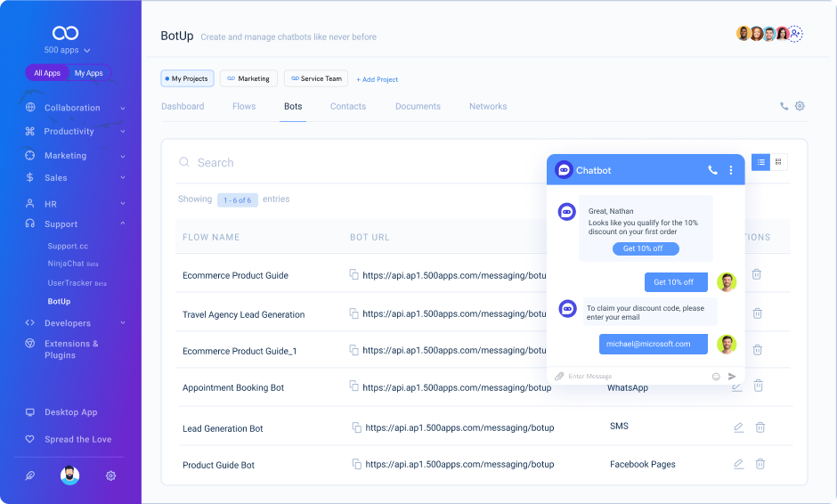Click the attachment paperclip in chat
This screenshot has height=504, width=837.
click(559, 377)
